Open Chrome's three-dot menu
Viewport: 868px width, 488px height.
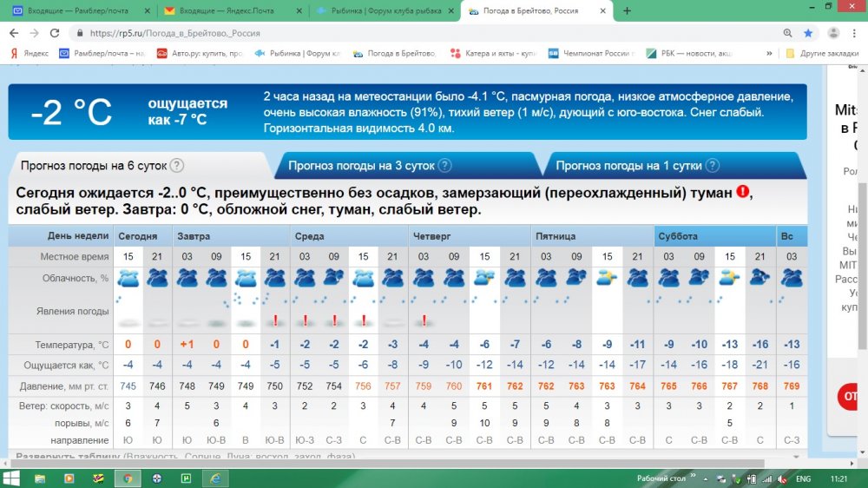click(855, 33)
